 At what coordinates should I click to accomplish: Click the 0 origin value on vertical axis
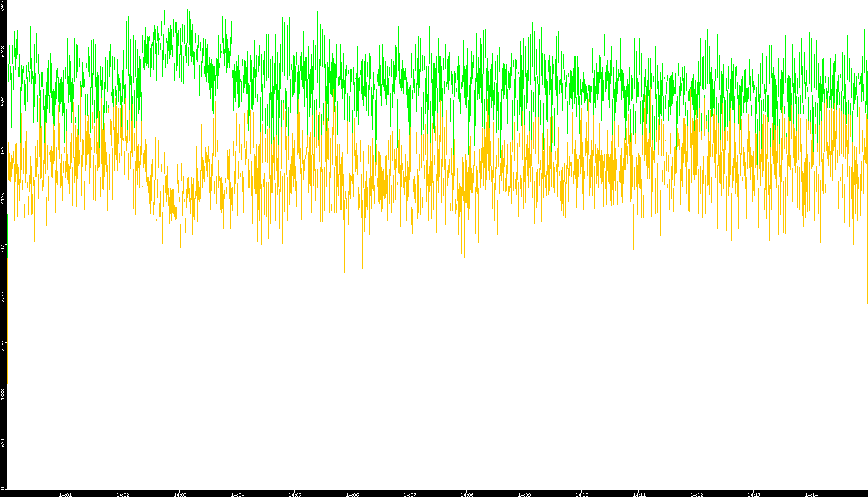[3, 488]
